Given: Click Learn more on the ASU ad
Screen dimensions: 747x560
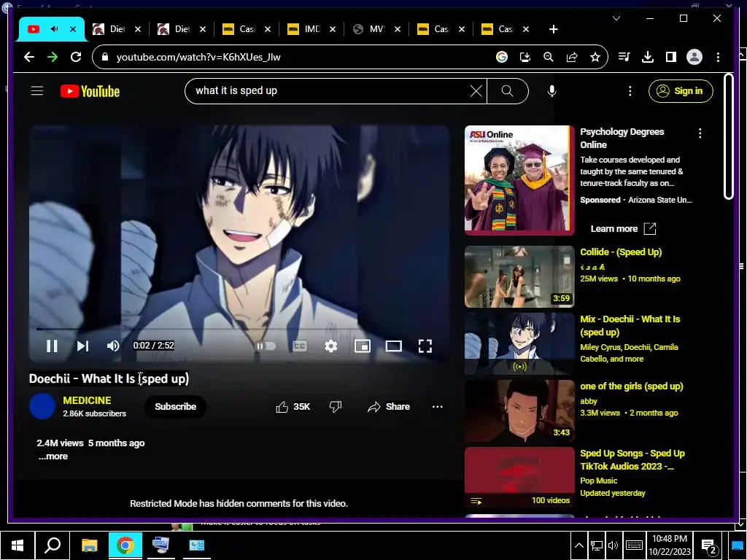Looking at the screenshot, I should 624,228.
